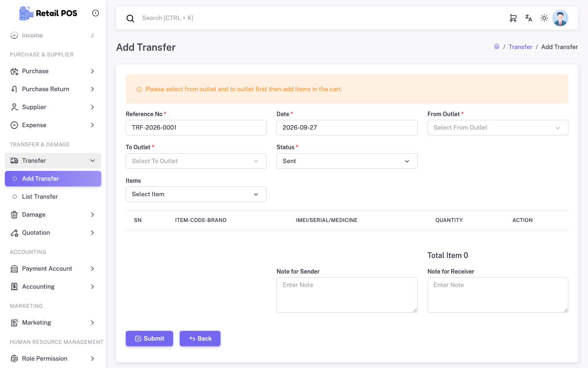Open the Status dropdown showing Sent
This screenshot has width=588, height=368.
(x=347, y=161)
